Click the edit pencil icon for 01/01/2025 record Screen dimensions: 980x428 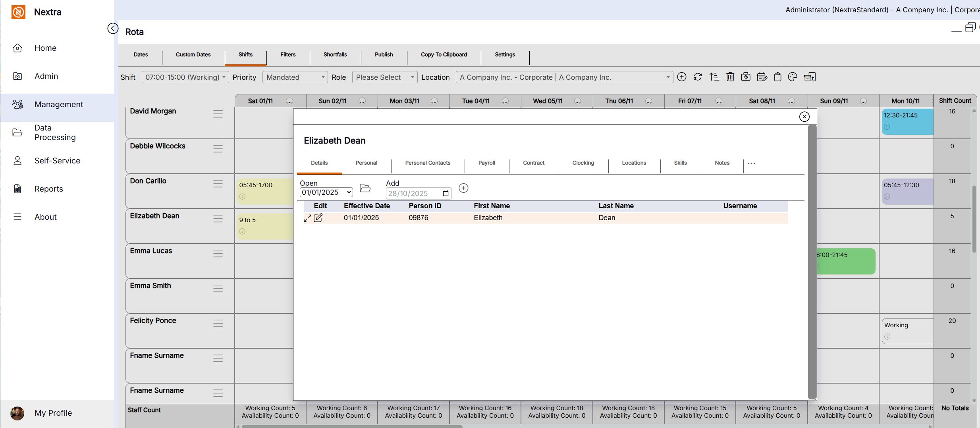(x=318, y=218)
